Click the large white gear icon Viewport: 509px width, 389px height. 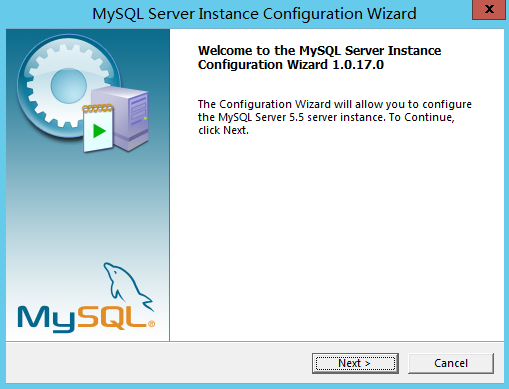coord(69,86)
